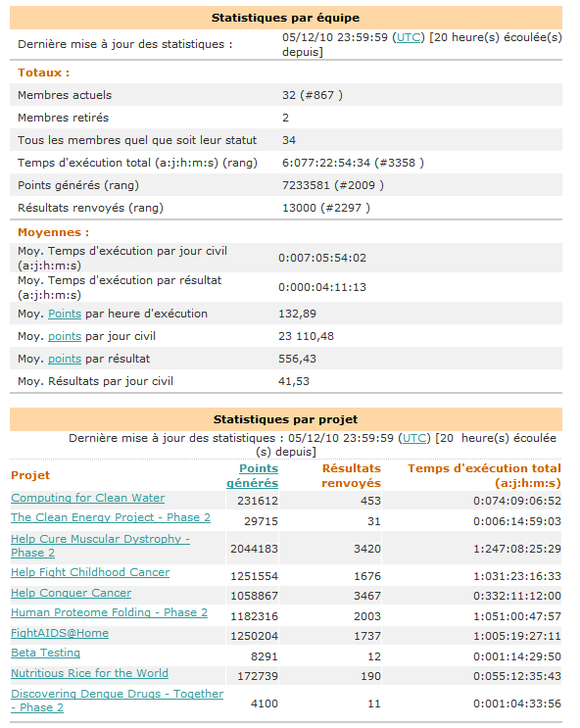Open Help Fight Childhood Cancer link
580x728 pixels.
[x=90, y=572]
